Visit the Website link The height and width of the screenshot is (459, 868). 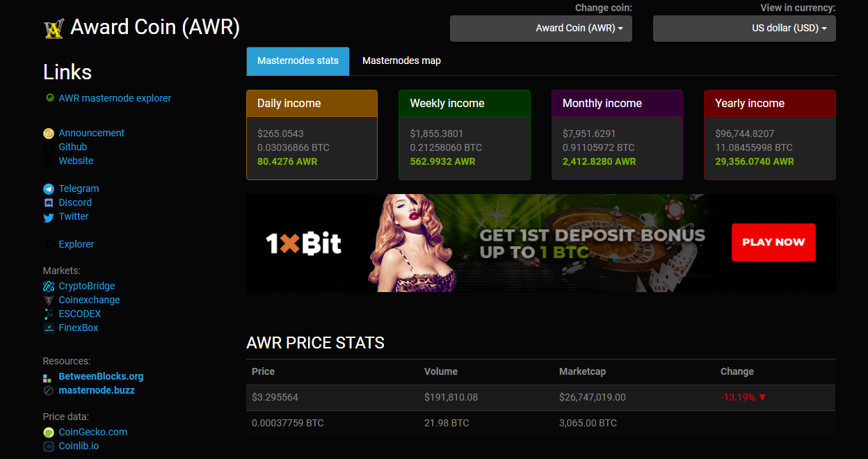[x=76, y=161]
